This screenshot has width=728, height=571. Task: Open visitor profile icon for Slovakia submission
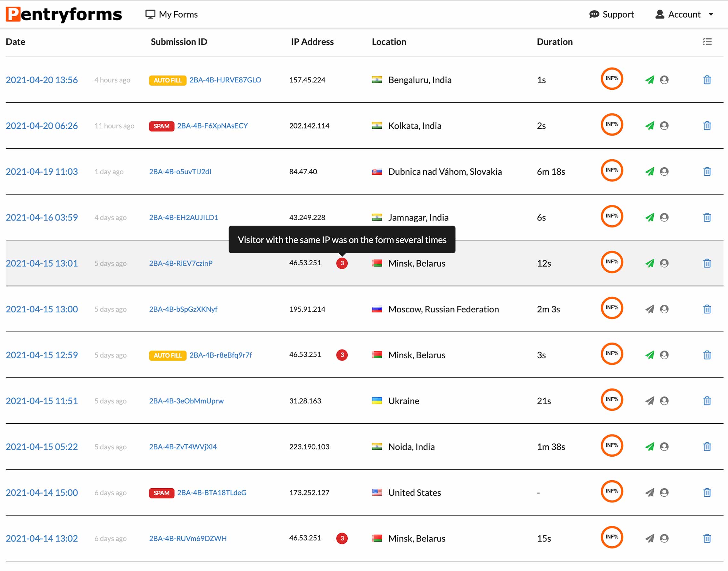(664, 171)
